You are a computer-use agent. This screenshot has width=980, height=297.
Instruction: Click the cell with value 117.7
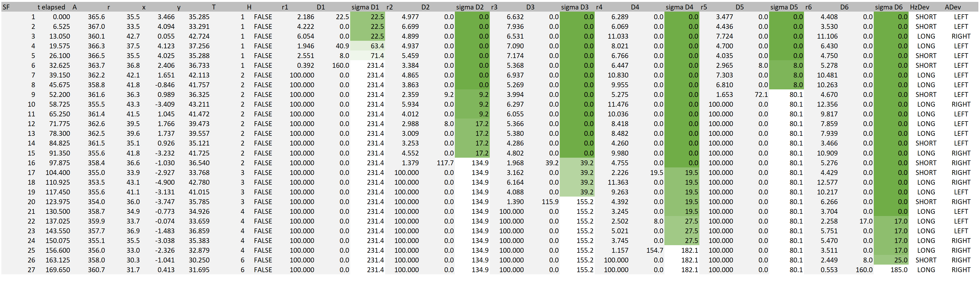(x=445, y=163)
